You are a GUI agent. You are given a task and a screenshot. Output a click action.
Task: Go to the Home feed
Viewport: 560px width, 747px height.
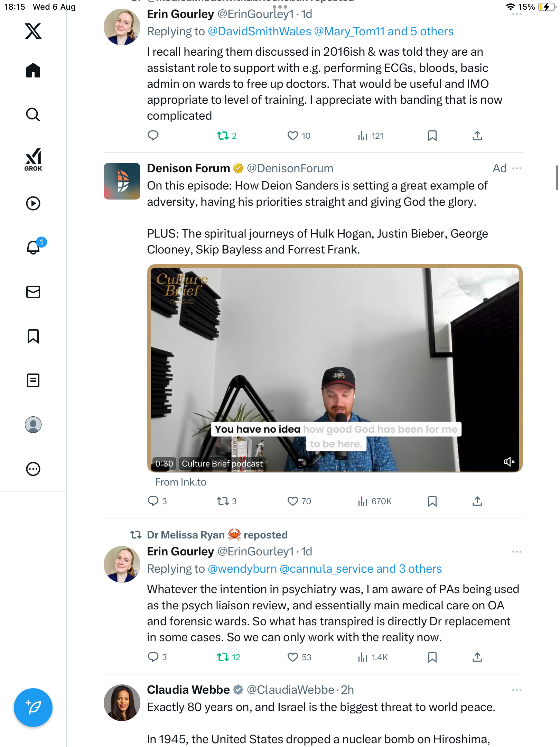(x=33, y=70)
